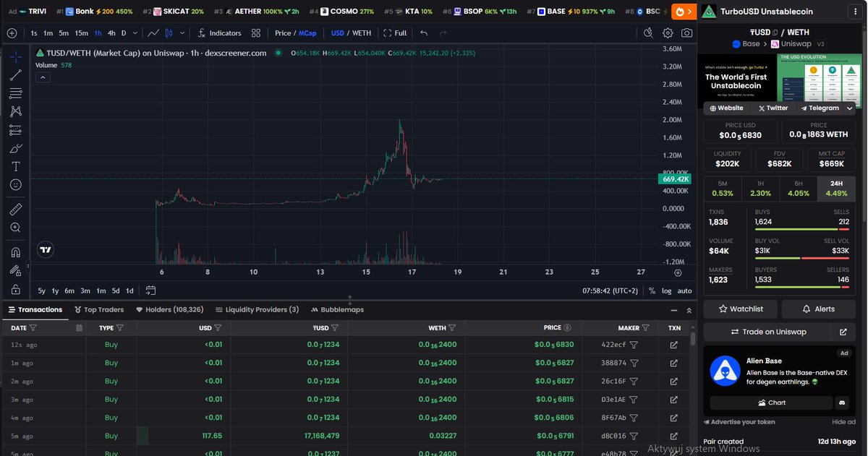Viewport: 868px width, 456px height.
Task: Open chart style dropdown arrow
Action: (x=182, y=33)
